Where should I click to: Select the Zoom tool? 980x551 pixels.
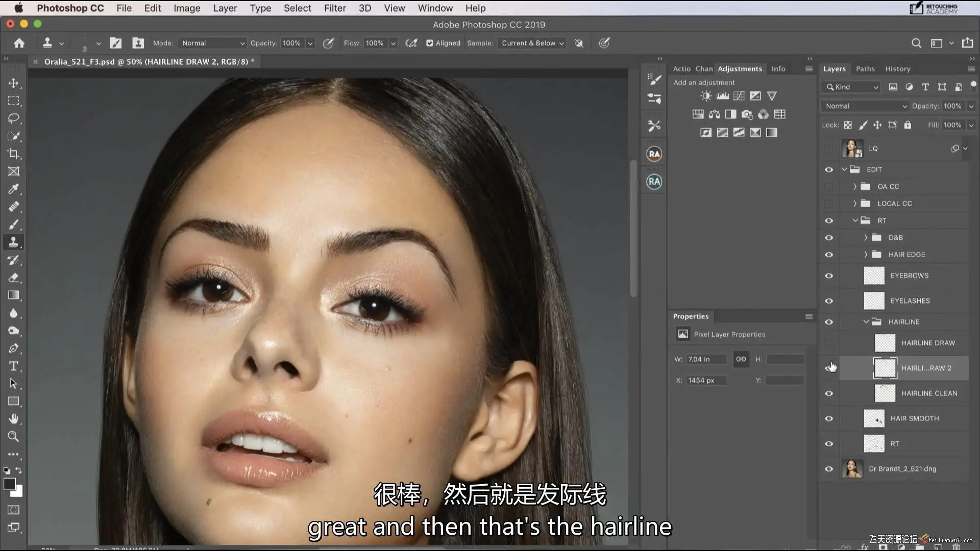coord(14,437)
